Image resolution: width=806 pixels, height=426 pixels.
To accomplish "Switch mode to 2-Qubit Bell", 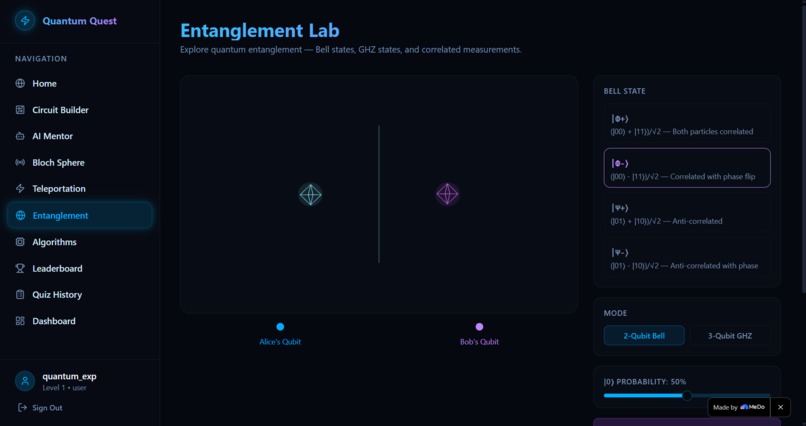I will 644,336.
